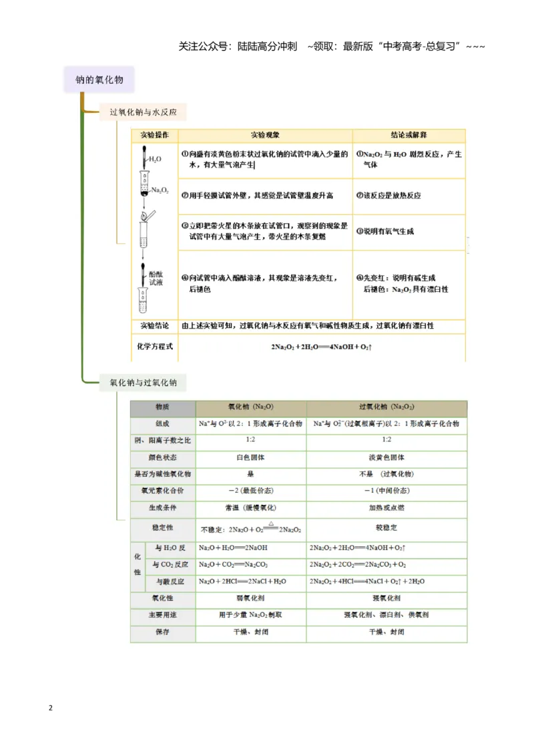534x756 pixels.
Task: Click the 实验现象 column header
Action: [x=265, y=135]
